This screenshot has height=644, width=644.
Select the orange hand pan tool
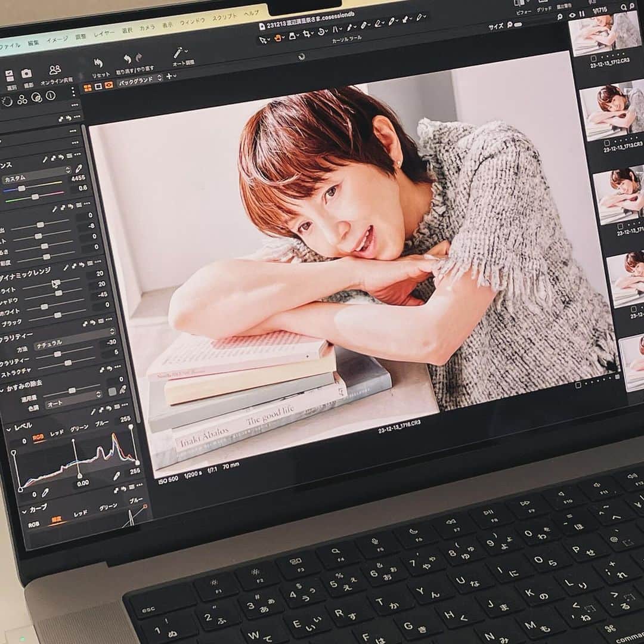tap(278, 38)
